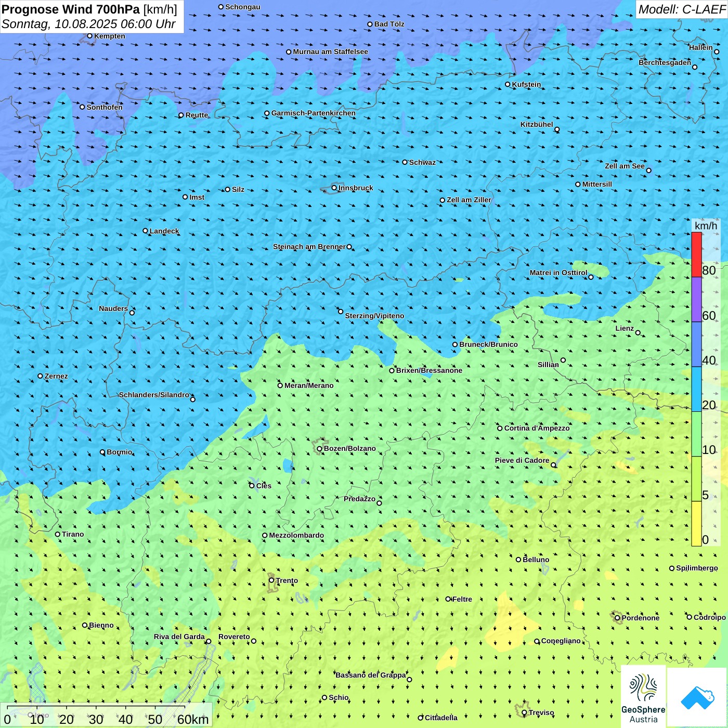Click the 'Spilimbergo' town label
The image size is (728, 728).
point(697,568)
